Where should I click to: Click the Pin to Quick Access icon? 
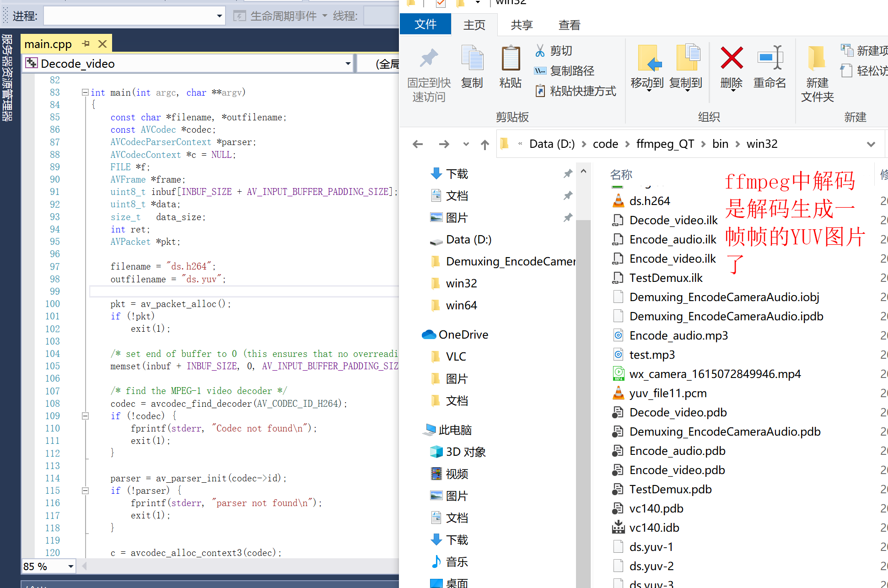pos(429,59)
